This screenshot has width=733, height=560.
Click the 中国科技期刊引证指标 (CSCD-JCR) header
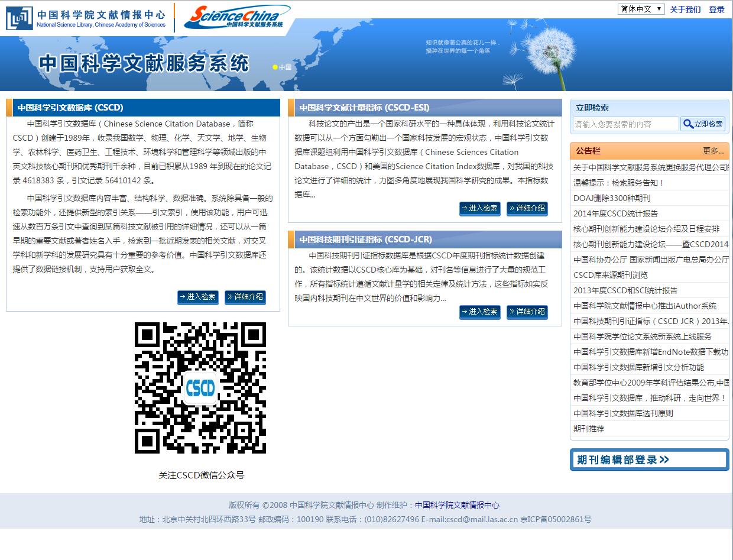point(424,239)
